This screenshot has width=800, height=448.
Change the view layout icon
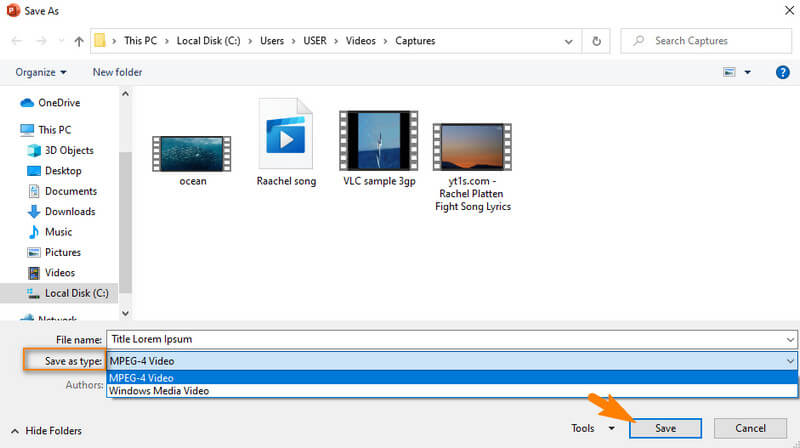point(730,72)
